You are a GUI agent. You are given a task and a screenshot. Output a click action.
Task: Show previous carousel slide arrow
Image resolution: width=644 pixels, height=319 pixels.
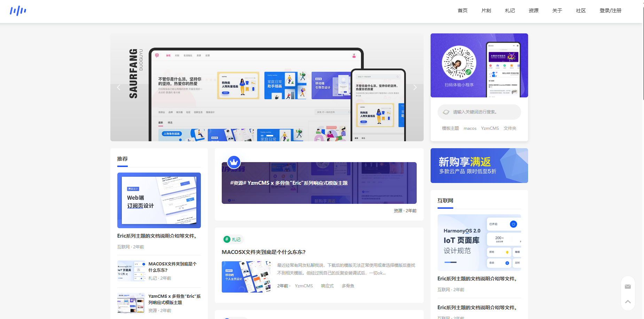(119, 87)
